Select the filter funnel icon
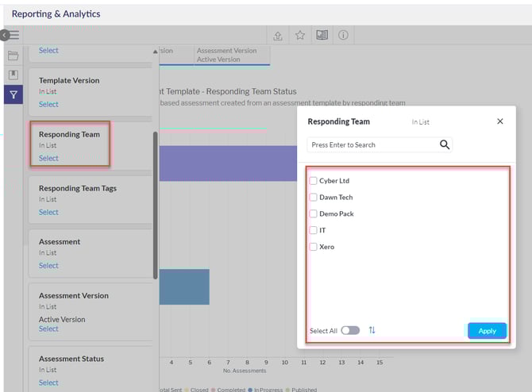This screenshot has width=532, height=392. coord(13,95)
